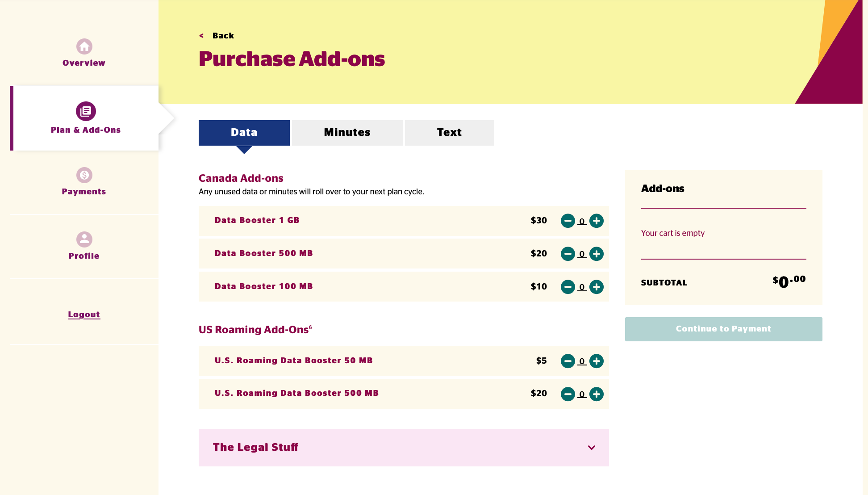Click the Logout link

(x=84, y=315)
